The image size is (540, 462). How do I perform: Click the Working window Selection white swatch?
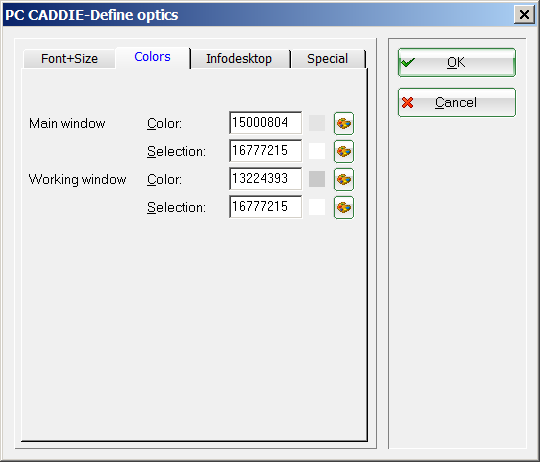(x=317, y=207)
